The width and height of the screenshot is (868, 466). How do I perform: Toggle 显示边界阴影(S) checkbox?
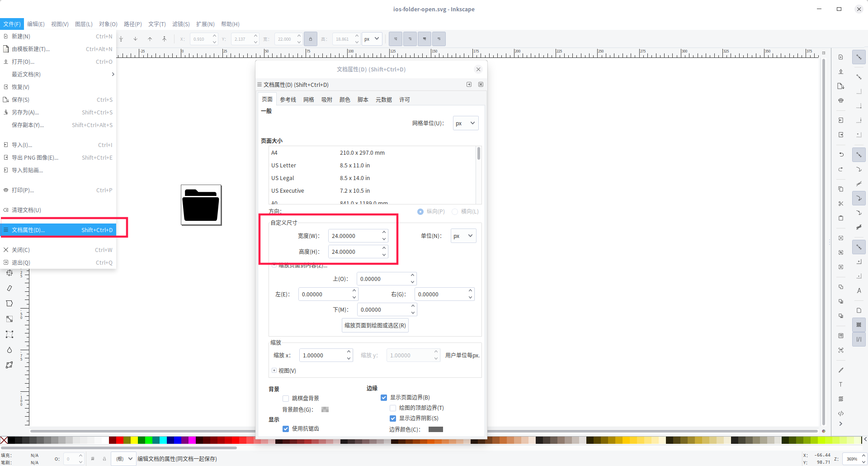[x=393, y=418]
